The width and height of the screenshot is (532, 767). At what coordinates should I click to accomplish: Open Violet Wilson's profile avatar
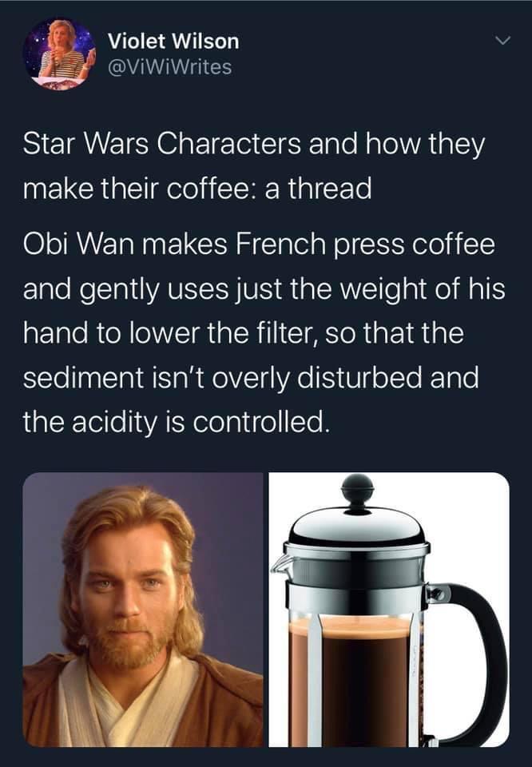tap(60, 54)
